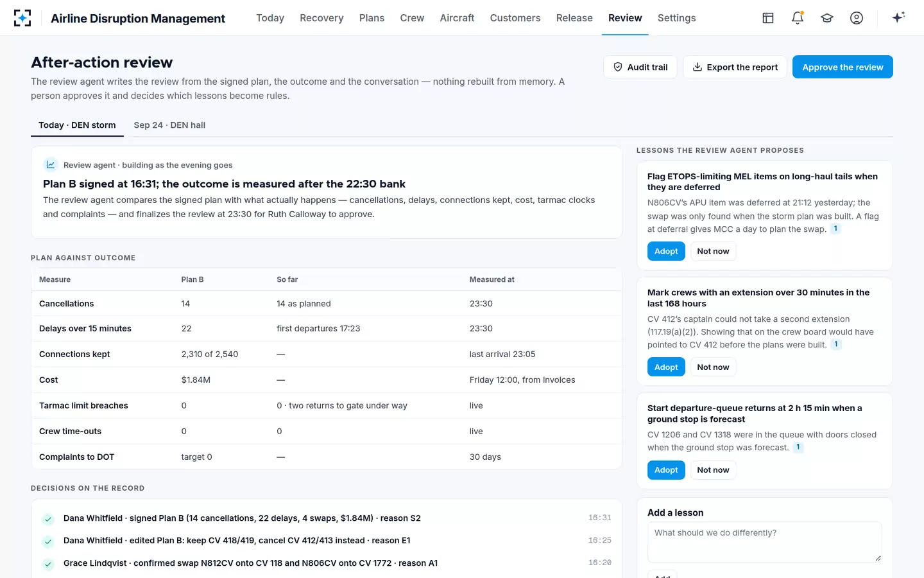
Task: Dismiss crew extension lesson with Not now
Action: pyautogui.click(x=713, y=367)
